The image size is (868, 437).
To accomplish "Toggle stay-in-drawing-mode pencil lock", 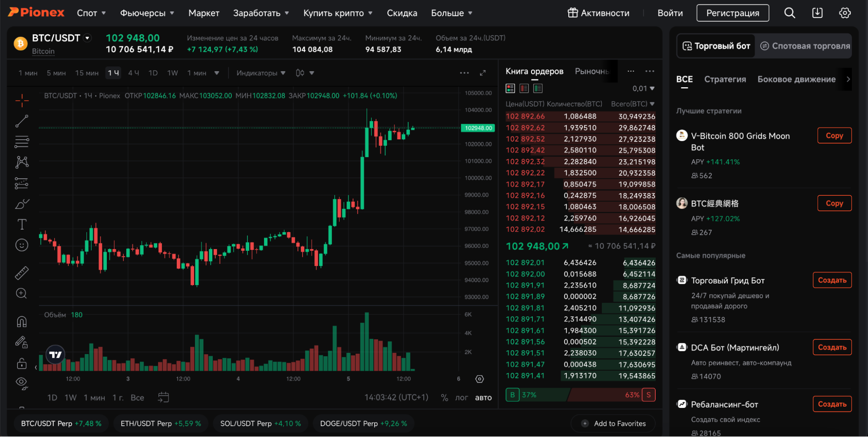I will pos(22,343).
